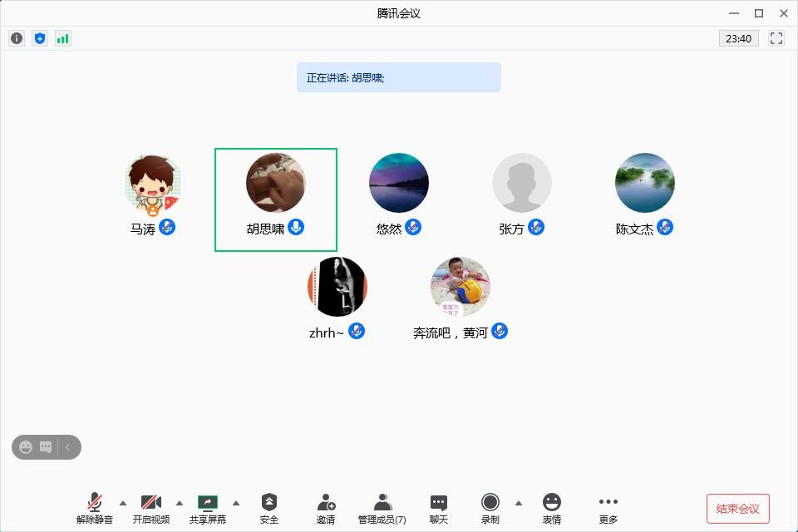Click muted mic icon next to 陈文杰
798x532 pixels.
pyautogui.click(x=665, y=227)
